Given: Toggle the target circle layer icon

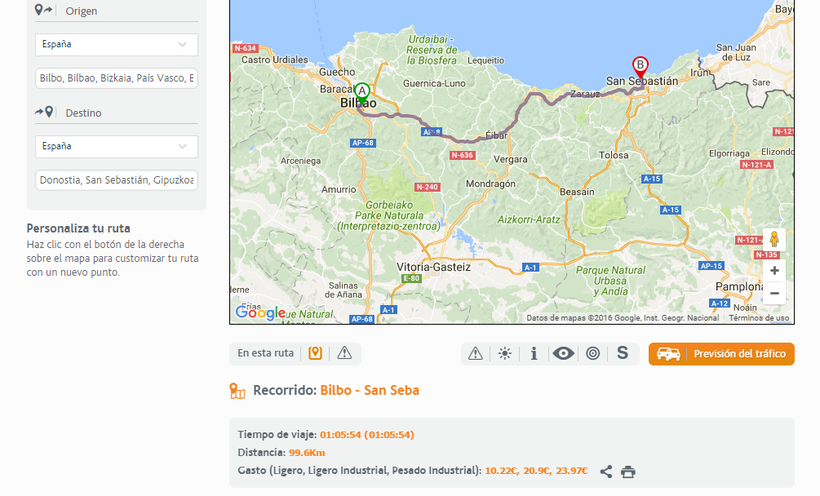Looking at the screenshot, I should pos(593,353).
